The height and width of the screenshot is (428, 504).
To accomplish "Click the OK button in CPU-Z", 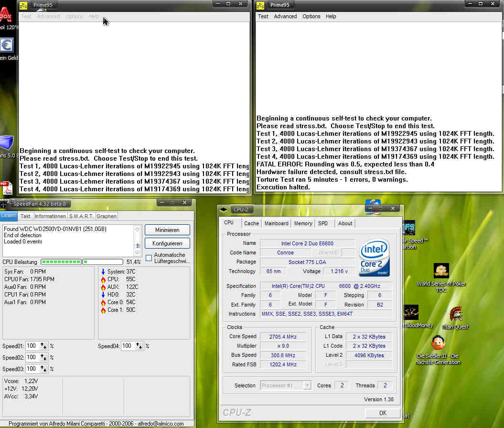I will click(x=383, y=413).
